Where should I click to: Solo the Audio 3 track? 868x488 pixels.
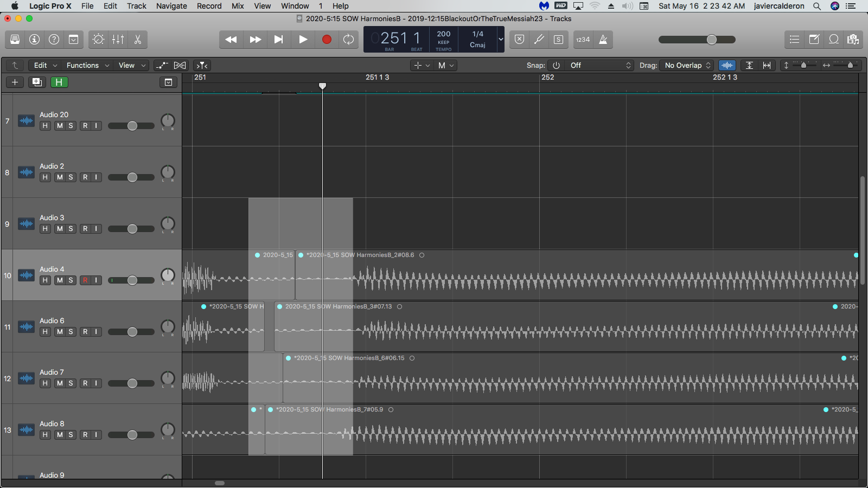point(71,229)
